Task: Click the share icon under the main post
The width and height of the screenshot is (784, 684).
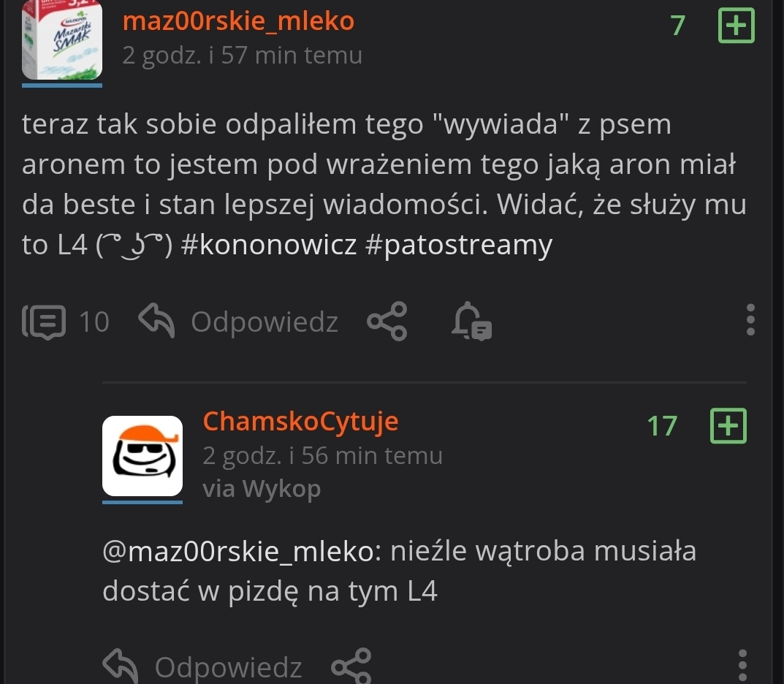Action: click(387, 322)
